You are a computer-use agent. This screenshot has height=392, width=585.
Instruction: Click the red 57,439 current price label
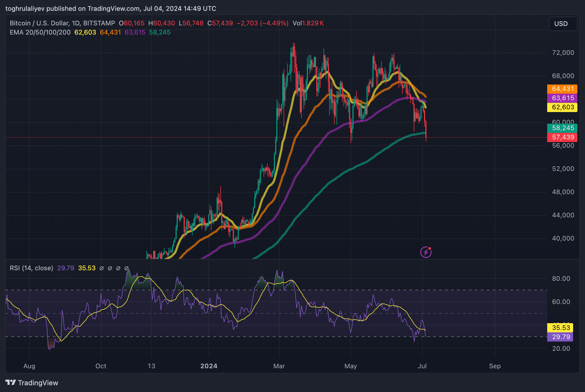[563, 137]
